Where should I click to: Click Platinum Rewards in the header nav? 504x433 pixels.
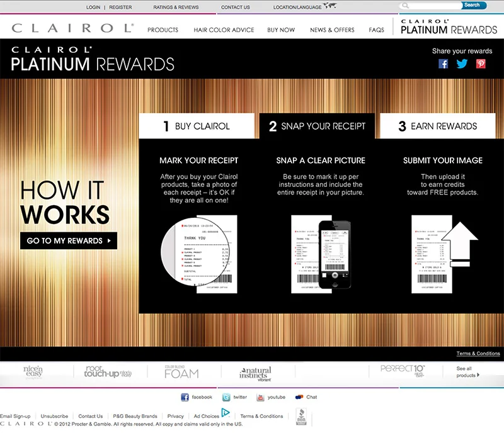(x=449, y=26)
